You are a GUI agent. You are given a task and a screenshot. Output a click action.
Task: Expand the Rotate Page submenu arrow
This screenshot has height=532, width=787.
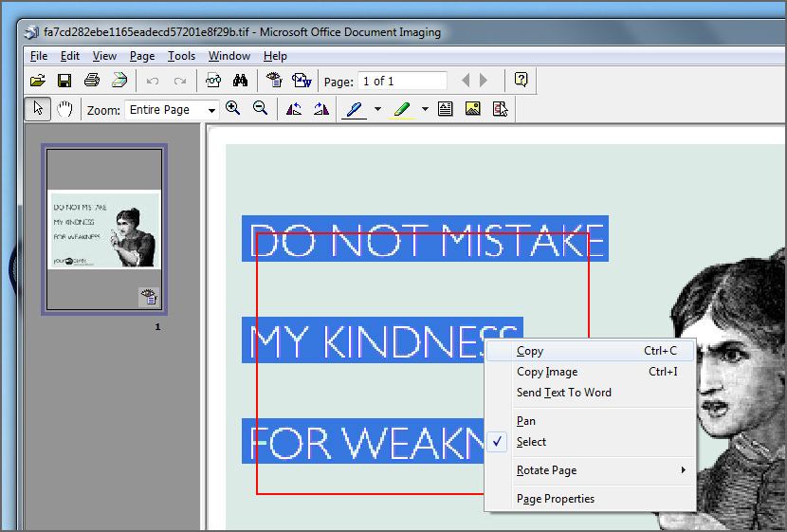click(x=683, y=469)
